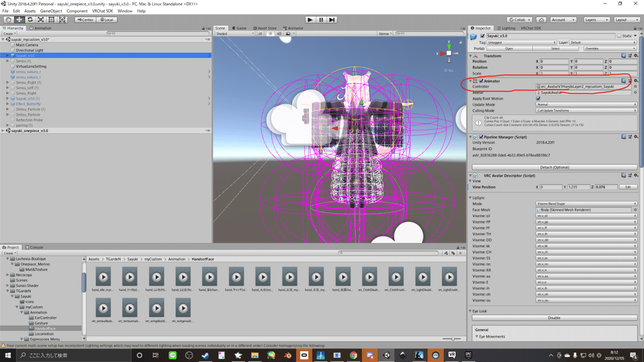Click the search-by-label icon in Project panel
Viewport: 644px width, 362px height.
pos(453,253)
